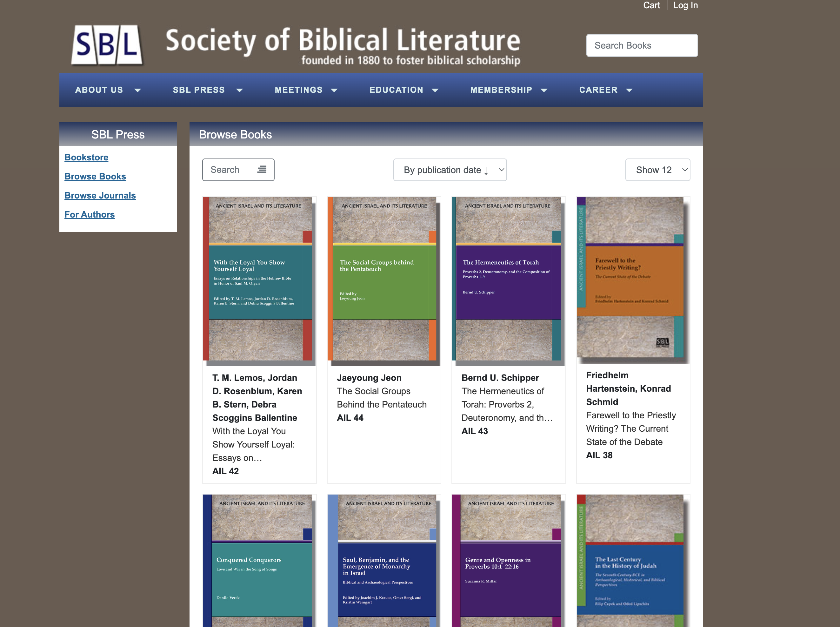Screen dimensions: 840x627
Task: Expand the Career dropdown arrow
Action: 629,90
